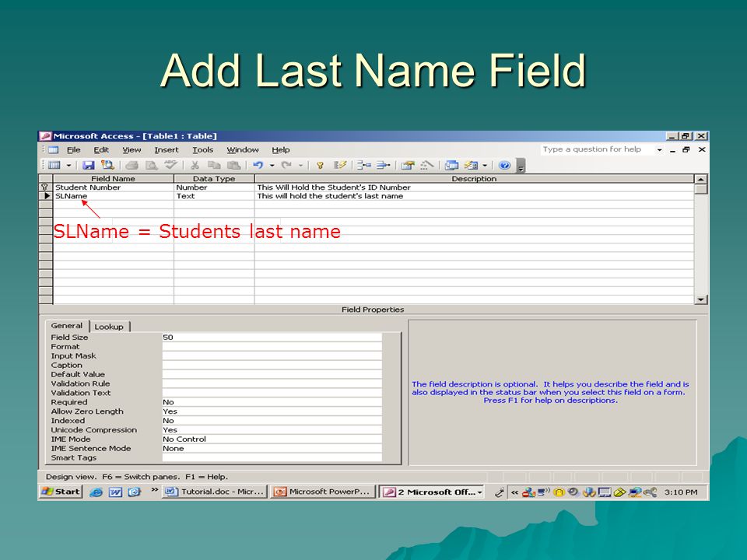Switch to Microsoft PowerPoint taskbar button

coord(322,492)
